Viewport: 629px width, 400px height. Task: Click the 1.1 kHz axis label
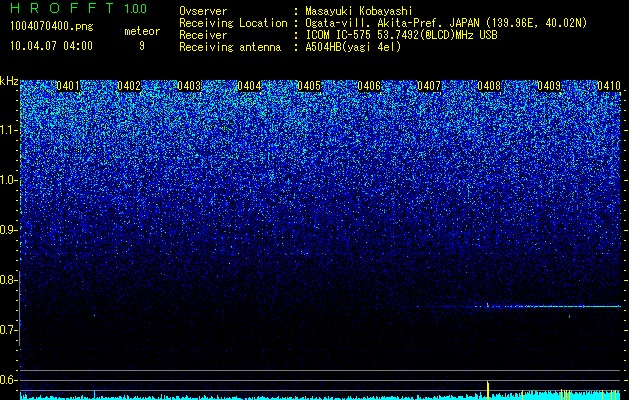tap(8, 130)
